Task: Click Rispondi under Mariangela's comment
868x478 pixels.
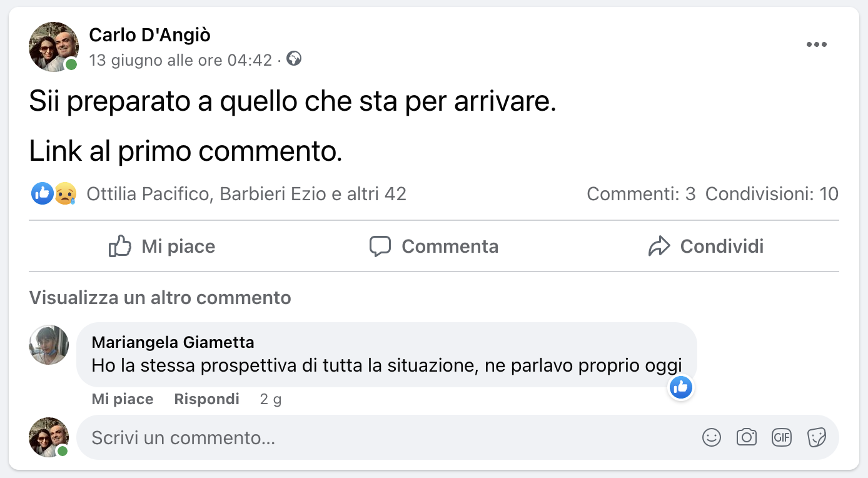Action: (x=206, y=399)
